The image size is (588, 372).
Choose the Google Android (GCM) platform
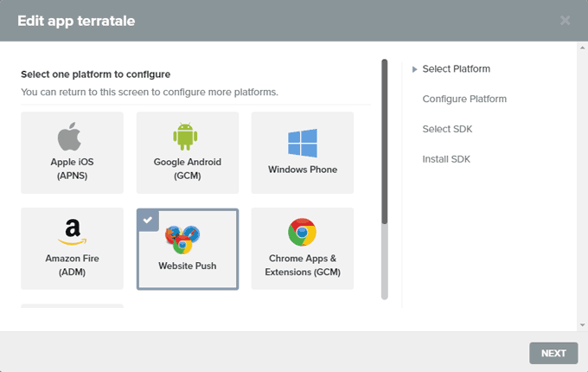pyautogui.click(x=188, y=152)
